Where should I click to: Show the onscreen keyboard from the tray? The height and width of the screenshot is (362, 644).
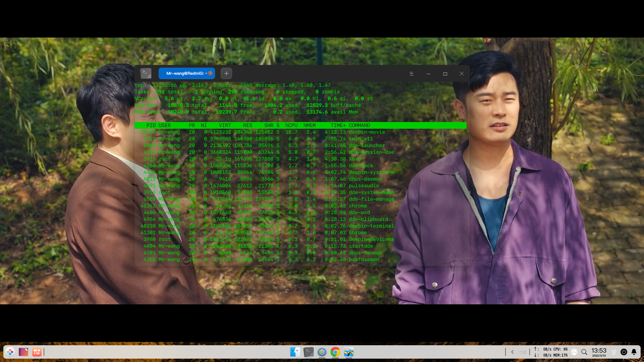pyautogui.click(x=522, y=352)
